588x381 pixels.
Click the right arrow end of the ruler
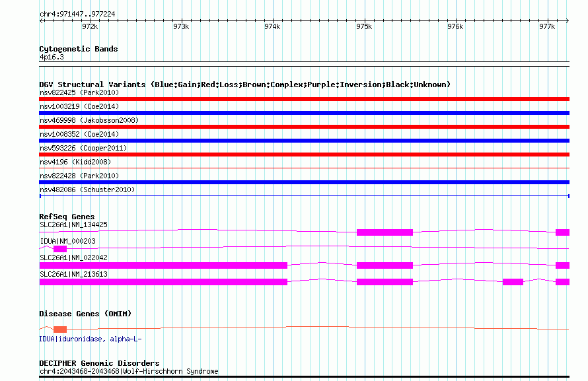[567, 20]
